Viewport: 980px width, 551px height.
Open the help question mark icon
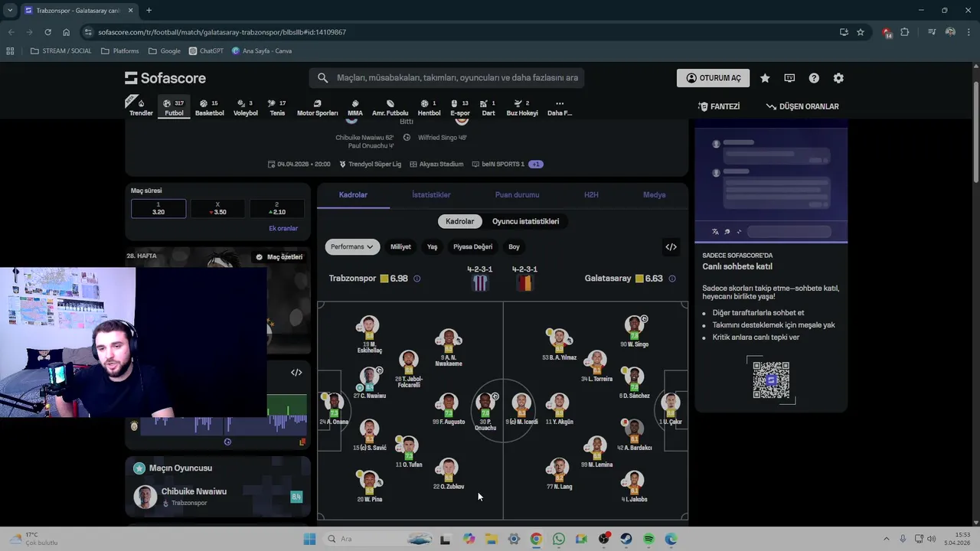tap(814, 78)
